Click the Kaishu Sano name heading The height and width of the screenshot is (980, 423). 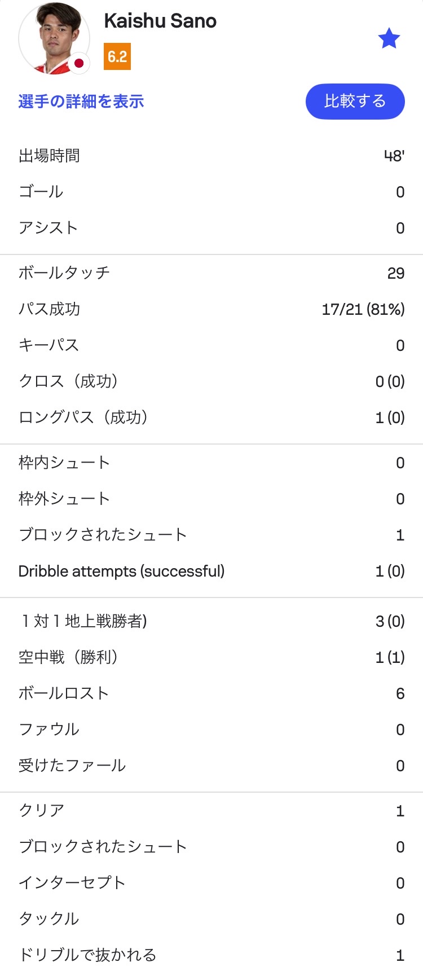point(160,21)
